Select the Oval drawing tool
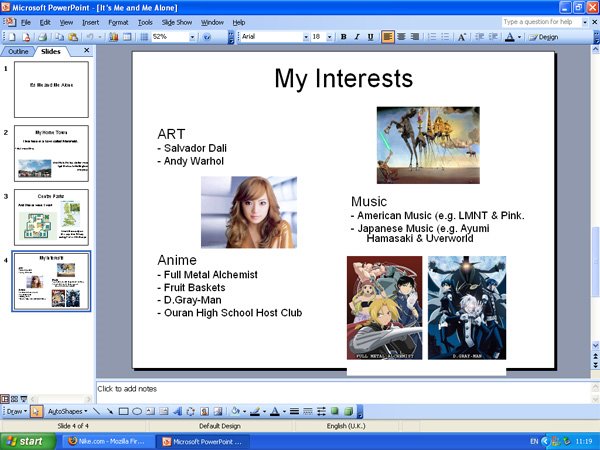Image resolution: width=600 pixels, height=450 pixels. click(x=137, y=411)
